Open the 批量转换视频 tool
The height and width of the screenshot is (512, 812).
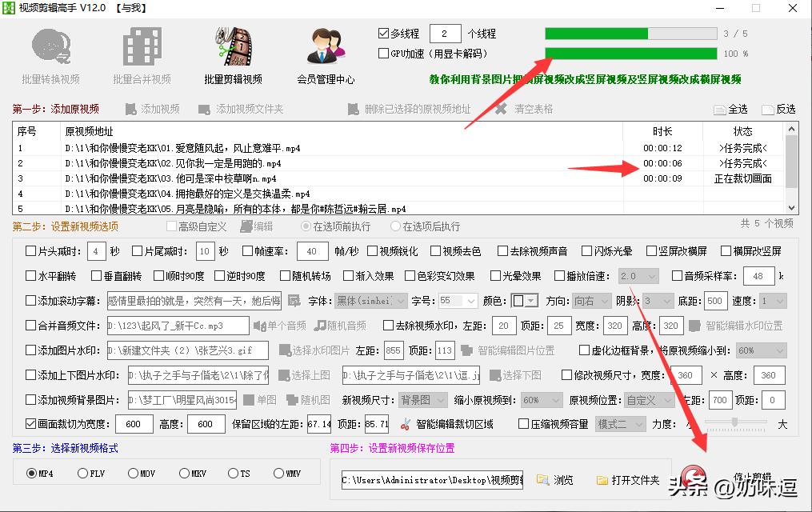[x=50, y=50]
